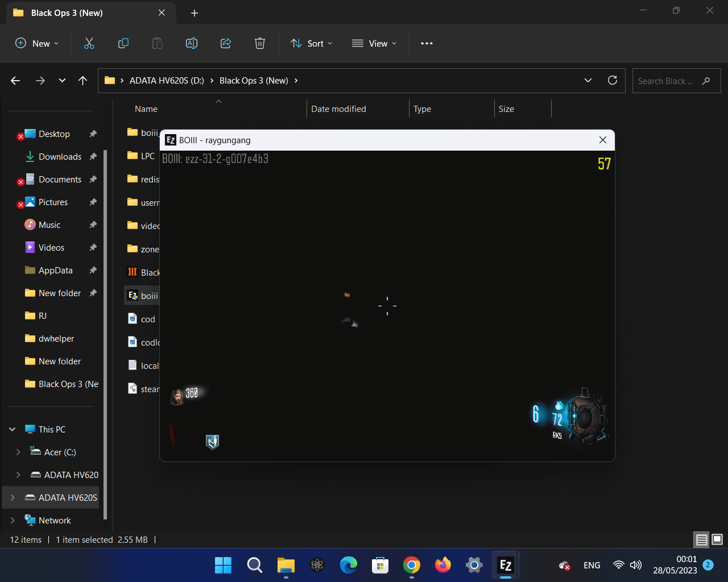Open Google Chrome from taskbar
728x582 pixels.
tap(412, 565)
